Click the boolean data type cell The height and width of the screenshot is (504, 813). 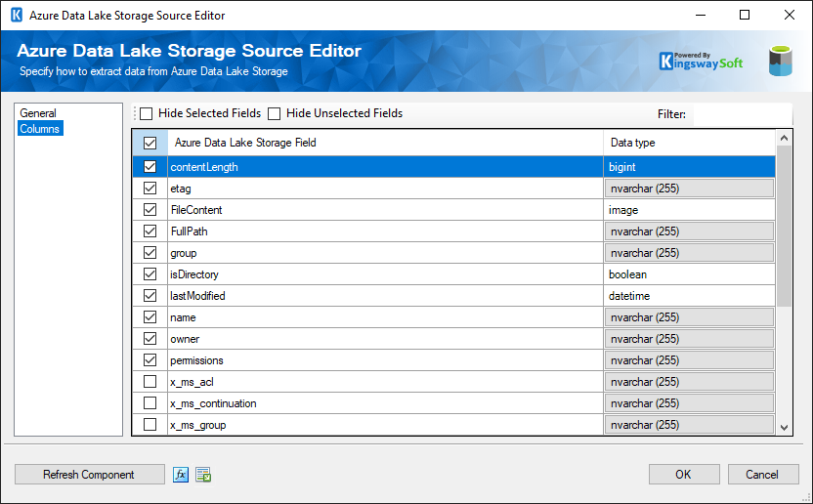(689, 274)
